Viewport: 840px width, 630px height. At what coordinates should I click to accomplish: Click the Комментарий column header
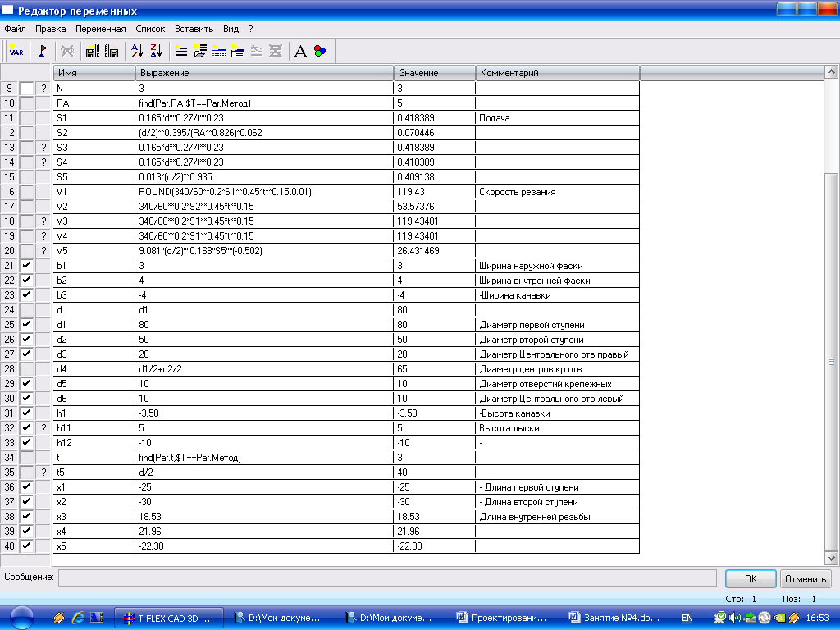pos(558,73)
